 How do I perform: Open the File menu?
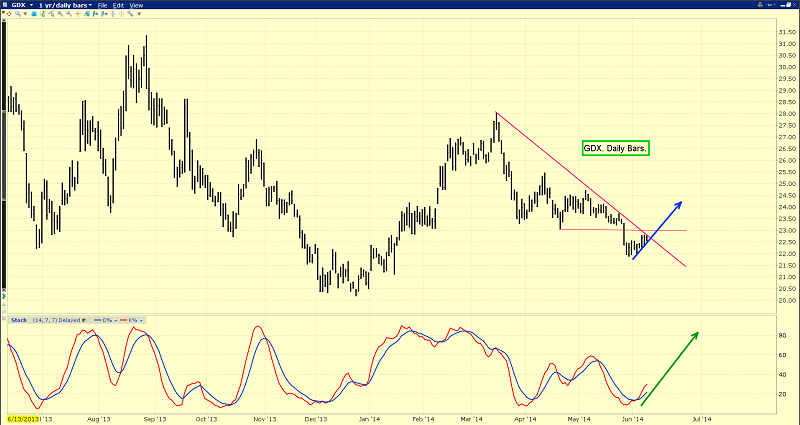[103, 5]
